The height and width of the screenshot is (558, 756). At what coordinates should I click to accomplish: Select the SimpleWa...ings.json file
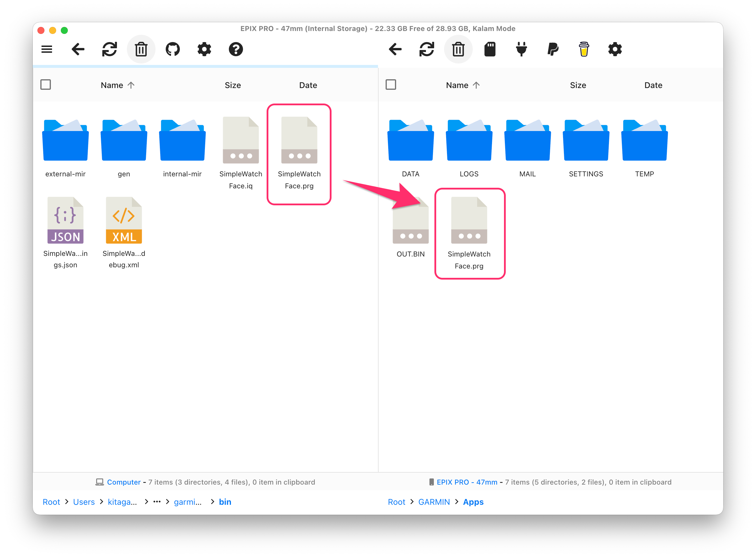click(65, 233)
